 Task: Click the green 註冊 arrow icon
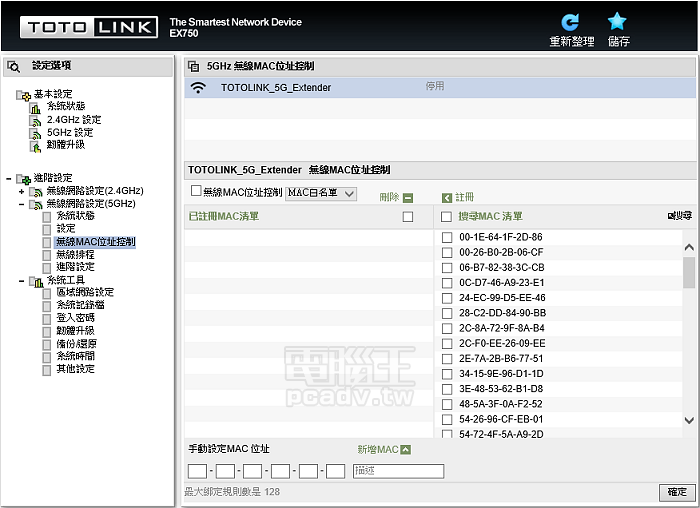tap(446, 198)
